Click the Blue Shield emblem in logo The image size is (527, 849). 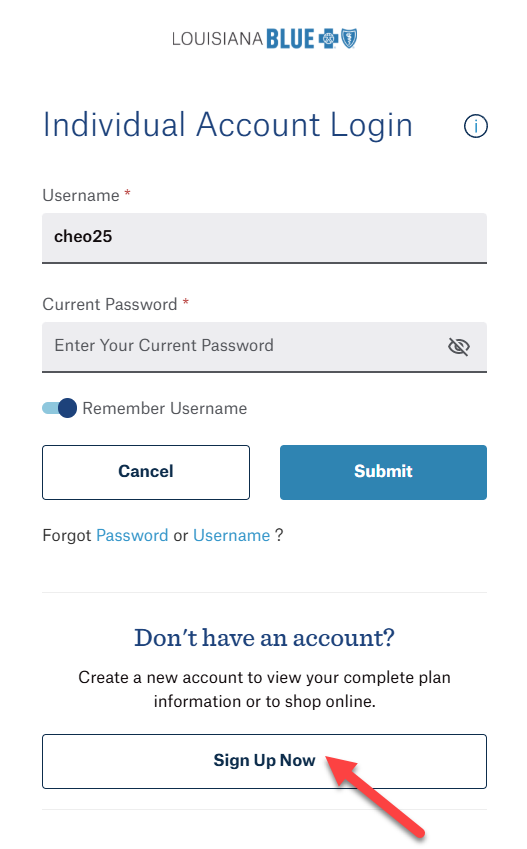[349, 39]
